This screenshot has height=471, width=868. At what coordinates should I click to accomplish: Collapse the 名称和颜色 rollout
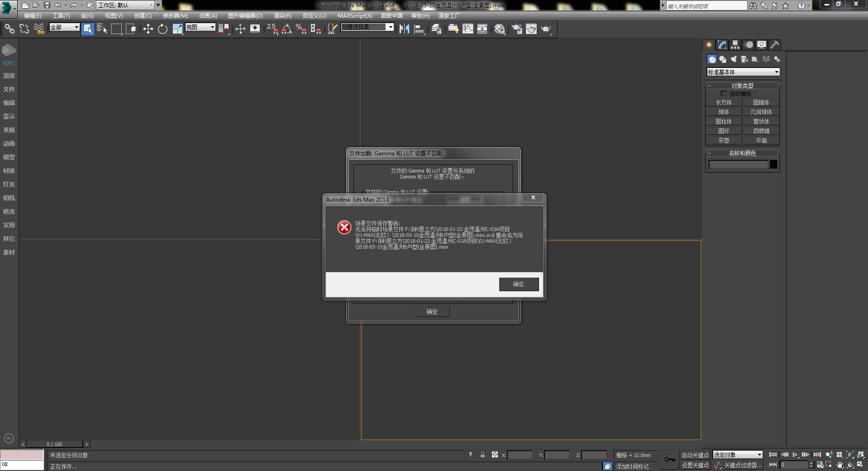pos(742,153)
